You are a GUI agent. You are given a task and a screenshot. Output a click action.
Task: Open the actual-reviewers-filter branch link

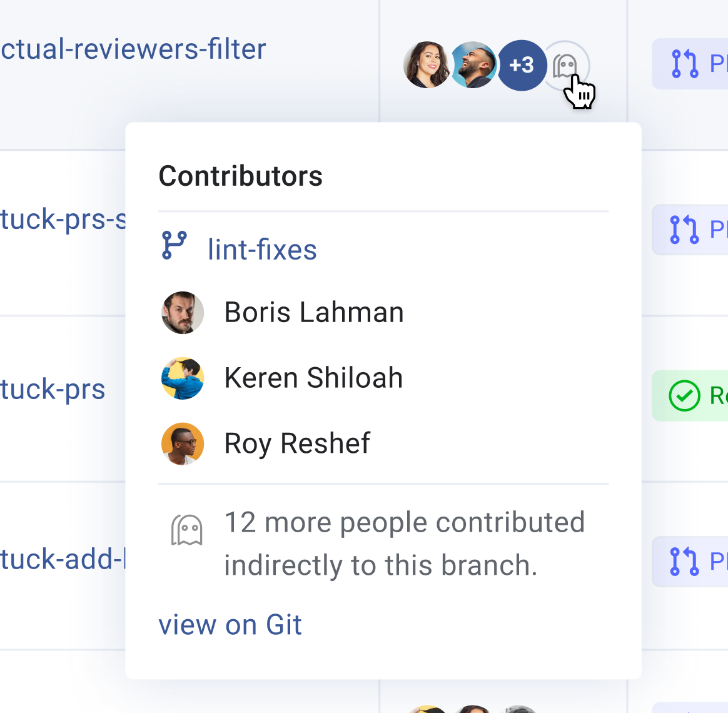[x=133, y=49]
